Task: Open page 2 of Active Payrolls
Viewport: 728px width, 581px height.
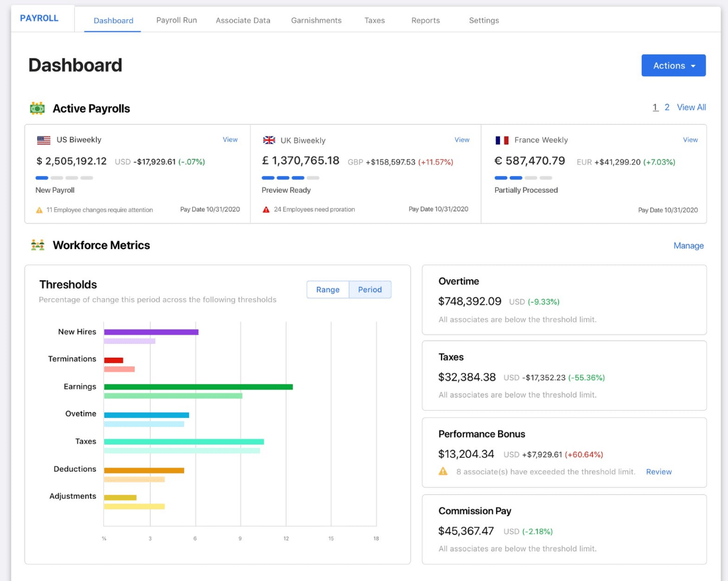Action: coord(667,107)
